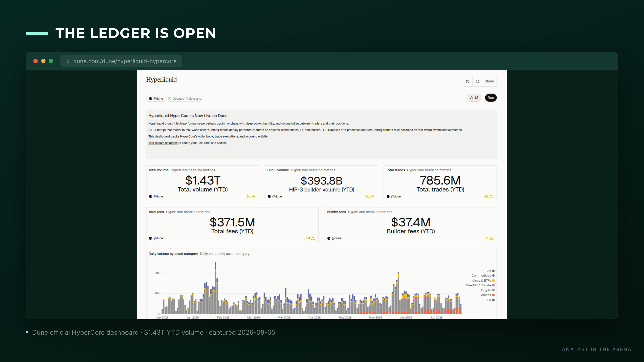The image size is (644, 362).
Task: Click the 20b y-axis label
Action: (157, 273)
